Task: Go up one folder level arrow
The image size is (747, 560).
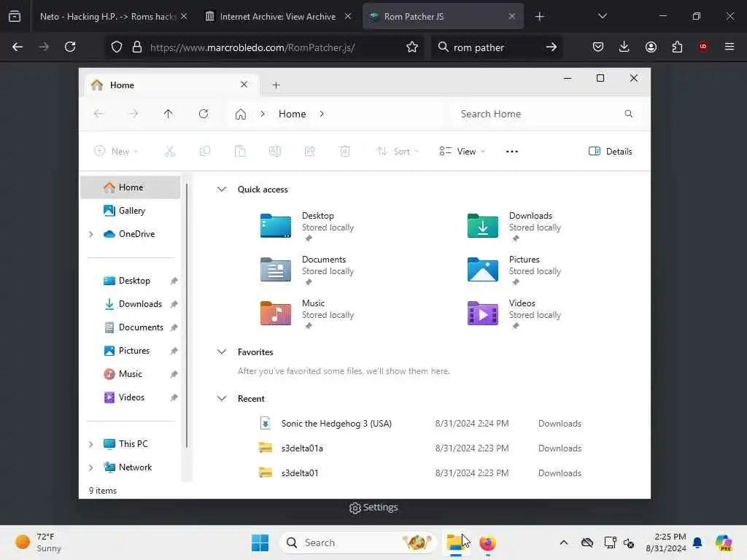Action: click(169, 114)
